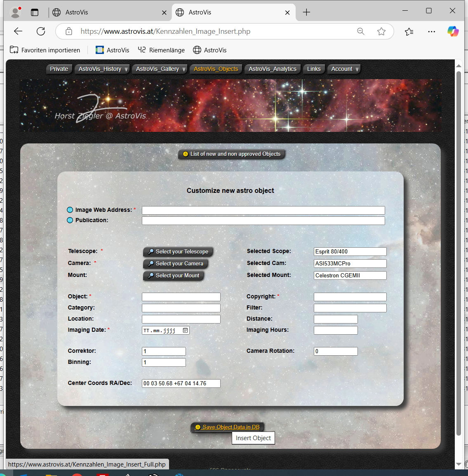Click Favoriten importieren in bookmarks bar

pyautogui.click(x=45, y=50)
